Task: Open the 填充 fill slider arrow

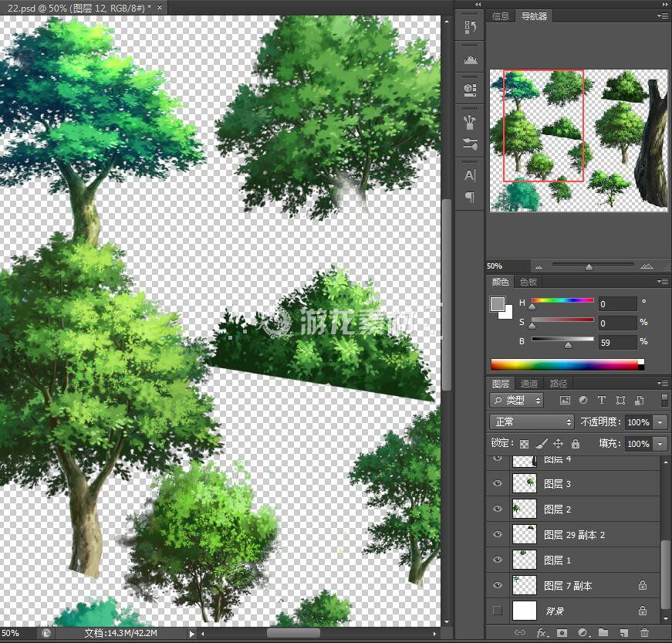Action: click(x=660, y=444)
